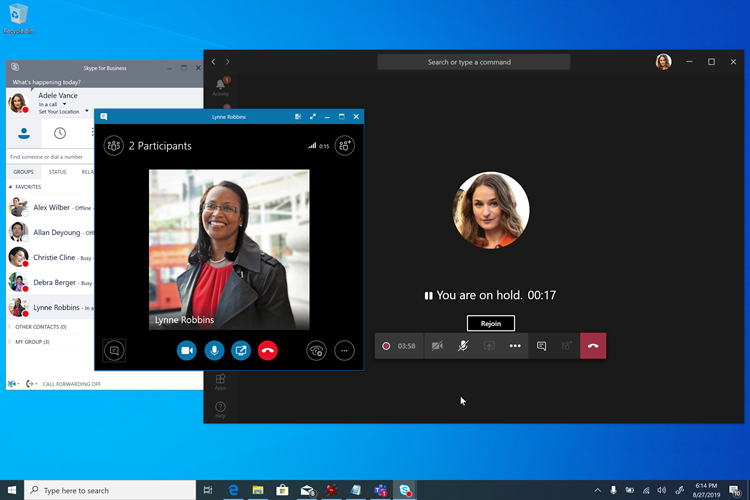Open Set Your Location dropdown
This screenshot has height=500, width=750.
click(87, 111)
